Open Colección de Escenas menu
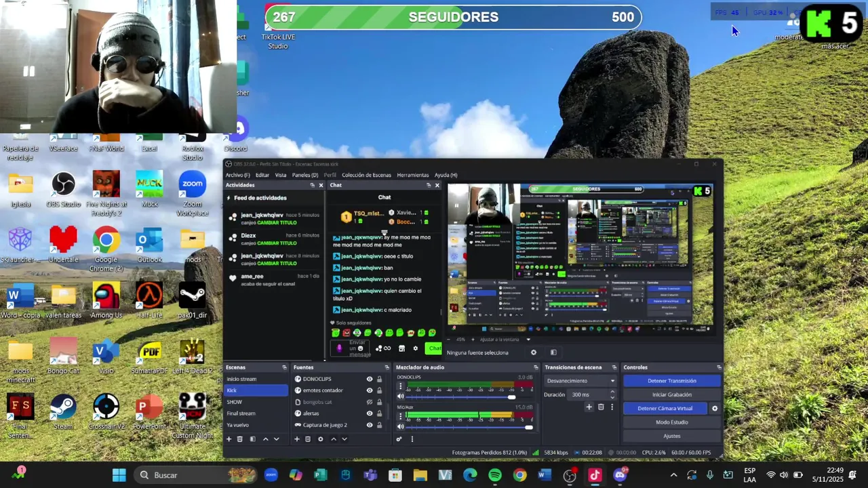Screen dimensions: 868x488 [366, 175]
